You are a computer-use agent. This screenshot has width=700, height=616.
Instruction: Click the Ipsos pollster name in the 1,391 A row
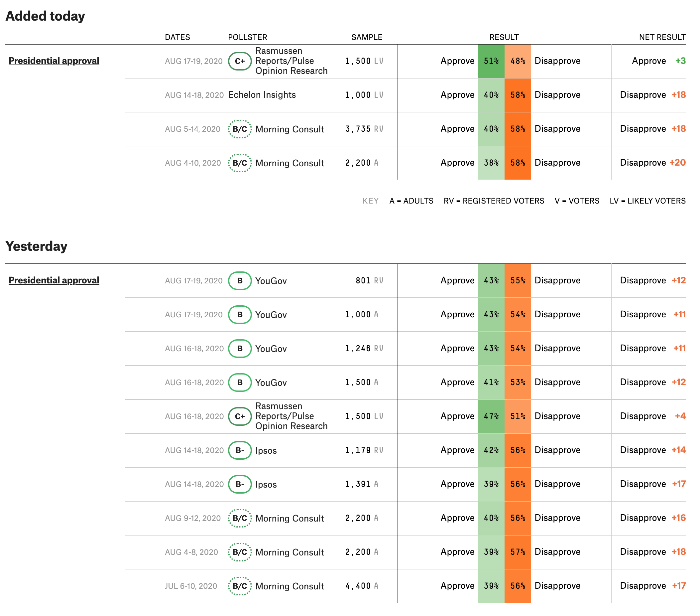266,484
